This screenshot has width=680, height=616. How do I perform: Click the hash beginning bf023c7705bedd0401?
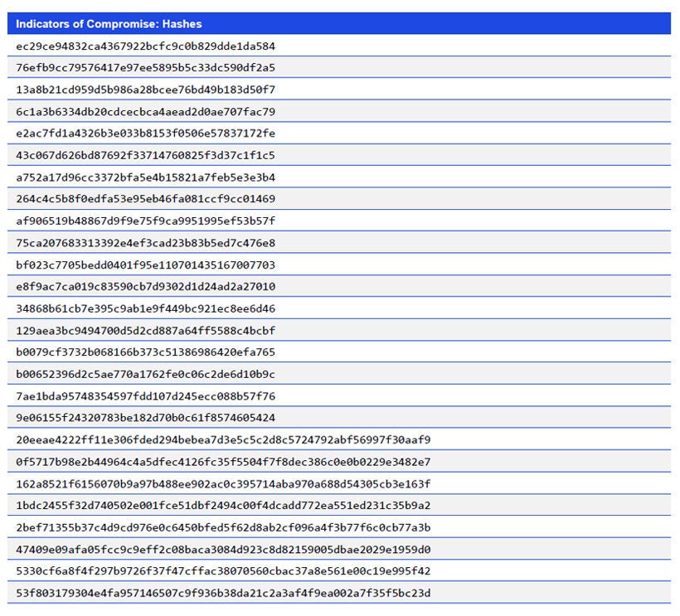tap(149, 264)
